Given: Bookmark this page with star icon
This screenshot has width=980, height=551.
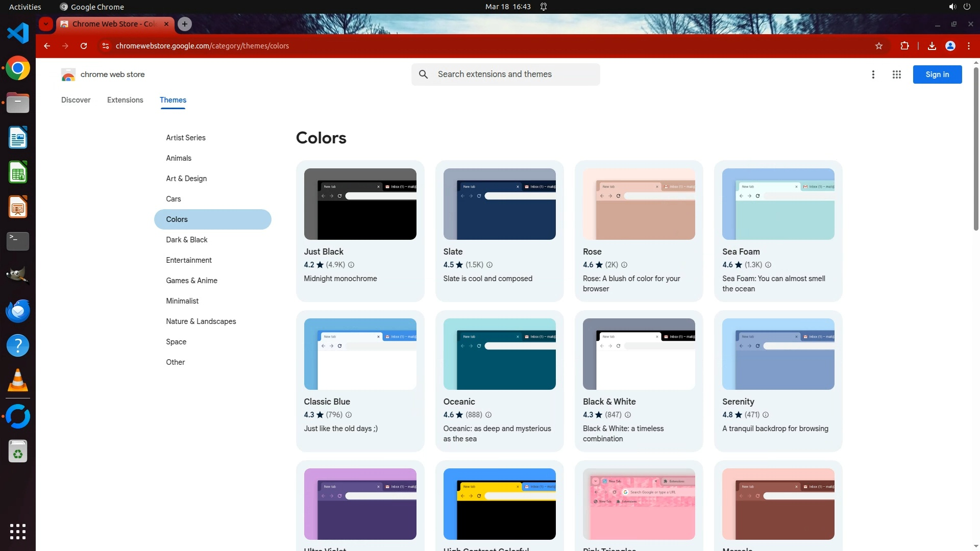Looking at the screenshot, I should (x=878, y=46).
